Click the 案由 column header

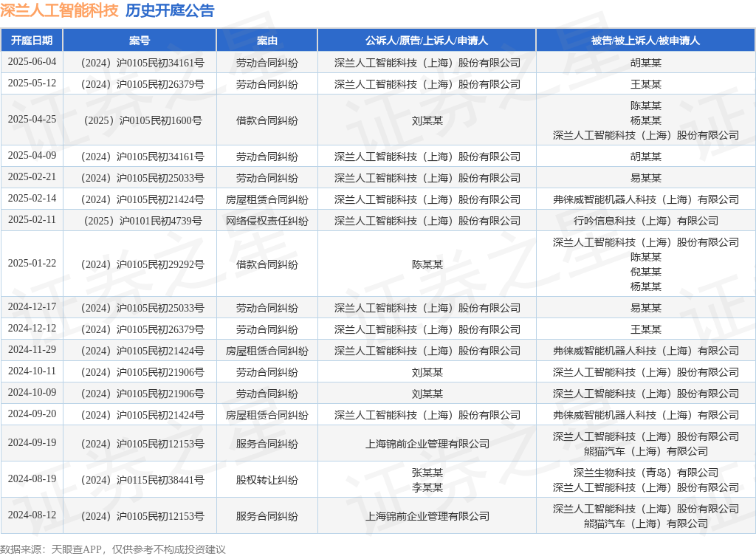point(267,41)
